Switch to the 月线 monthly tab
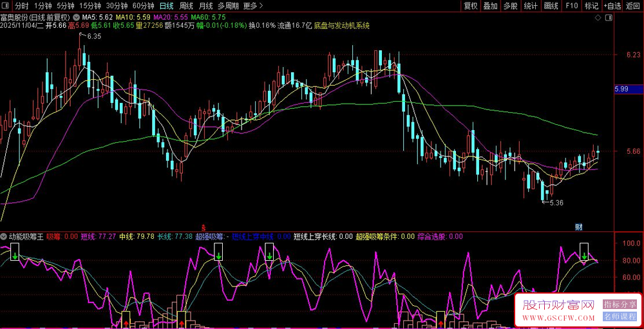Viewport: 644px width, 329px height. [205, 6]
